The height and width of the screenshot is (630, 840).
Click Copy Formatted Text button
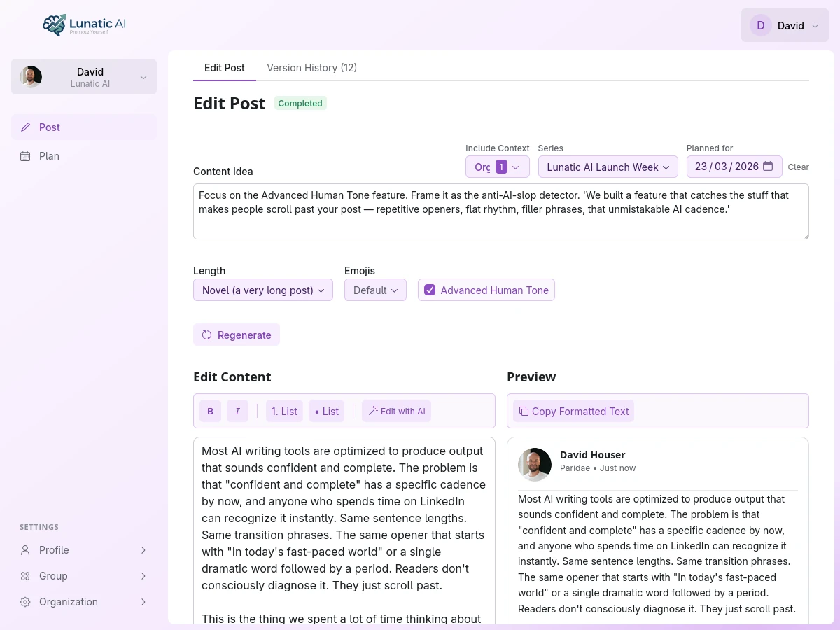coord(573,411)
